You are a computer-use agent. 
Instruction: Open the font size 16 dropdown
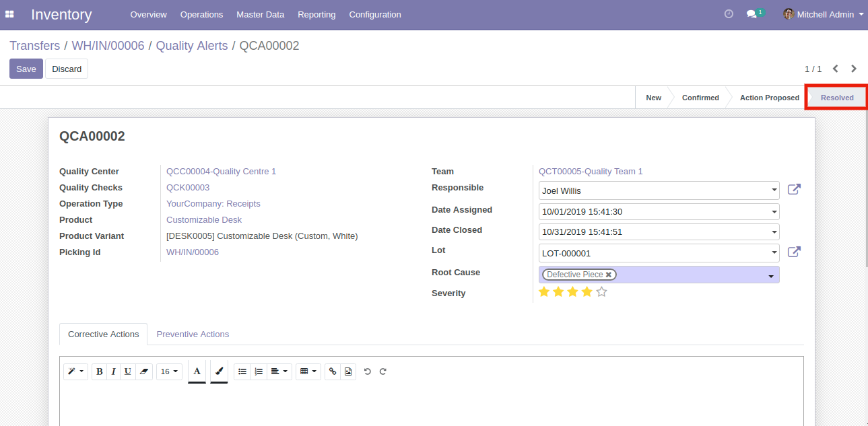click(169, 371)
